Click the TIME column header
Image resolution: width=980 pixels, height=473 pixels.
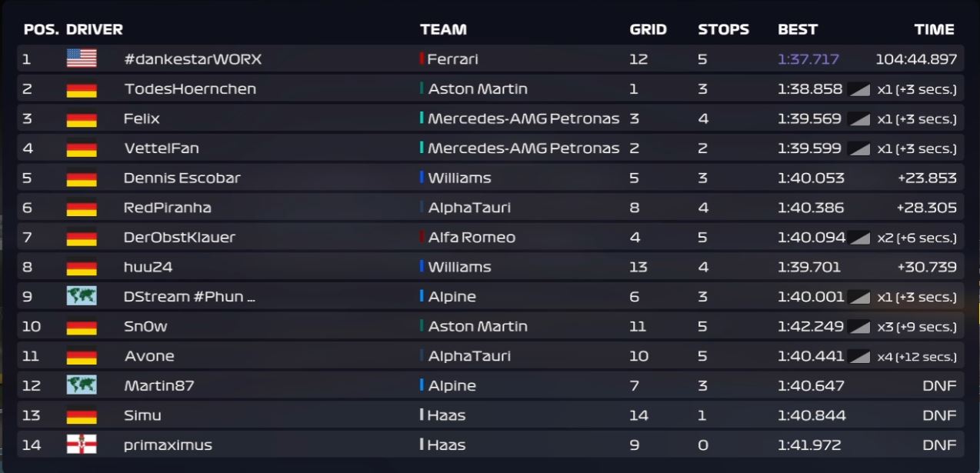tap(934, 30)
